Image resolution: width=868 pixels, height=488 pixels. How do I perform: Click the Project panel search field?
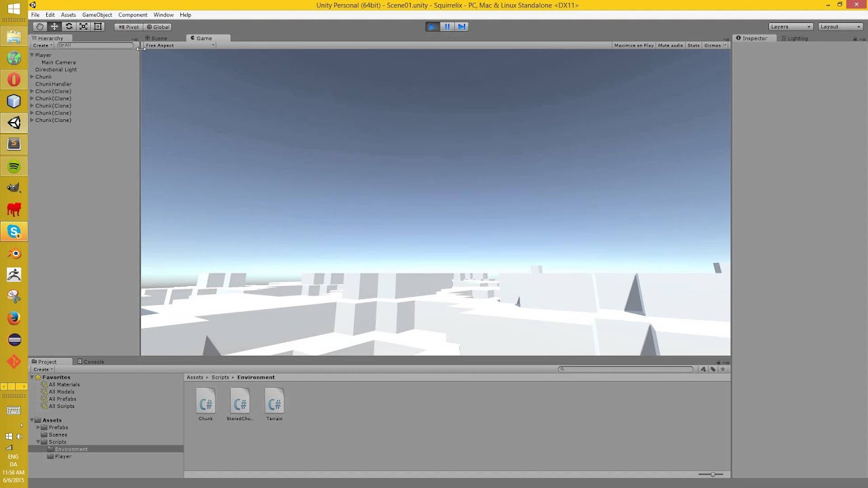coord(627,369)
